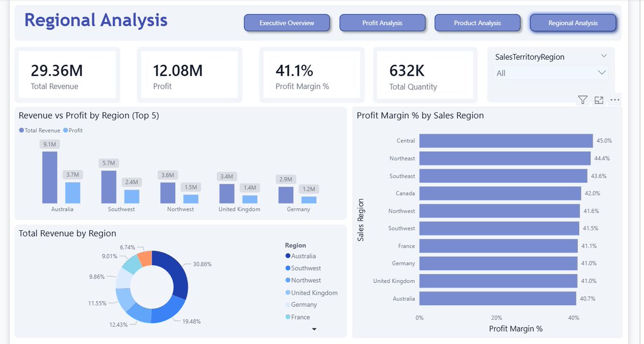The image size is (644, 344).
Task: Click the Total Revenue legend marker
Action: click(x=21, y=130)
